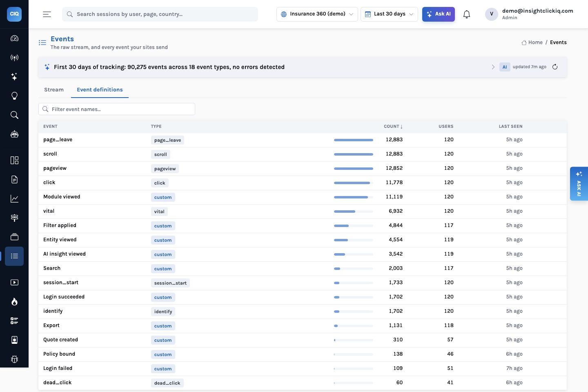Viewport: 588px width, 392px height.
Task: Click the Home breadcrumb link
Action: (x=532, y=42)
